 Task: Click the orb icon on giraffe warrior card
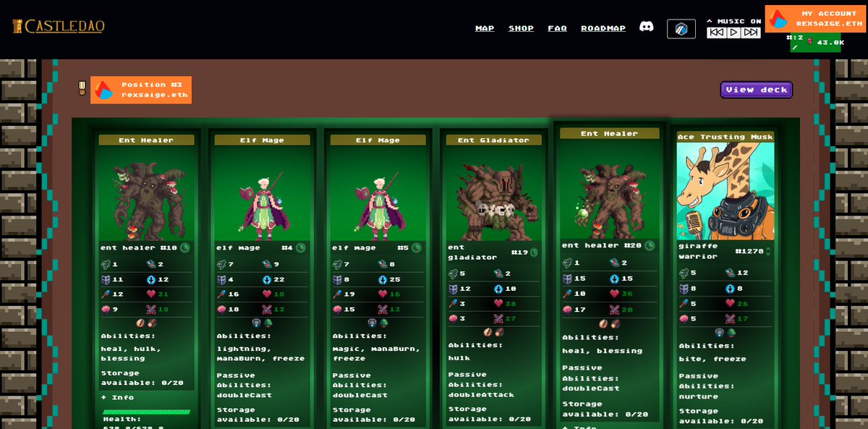click(719, 333)
